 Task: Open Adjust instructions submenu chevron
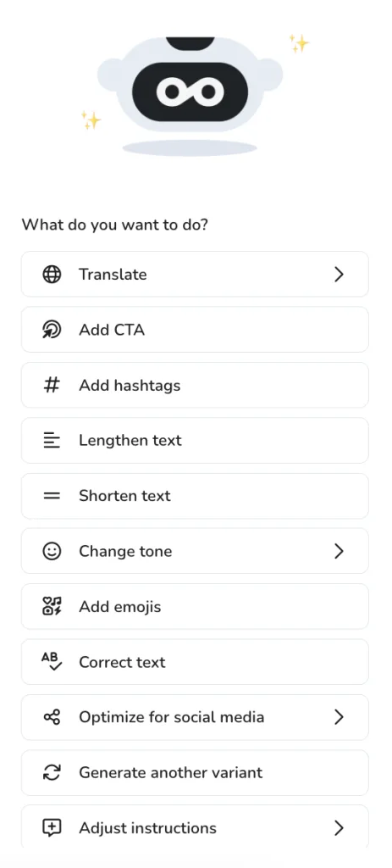click(339, 828)
